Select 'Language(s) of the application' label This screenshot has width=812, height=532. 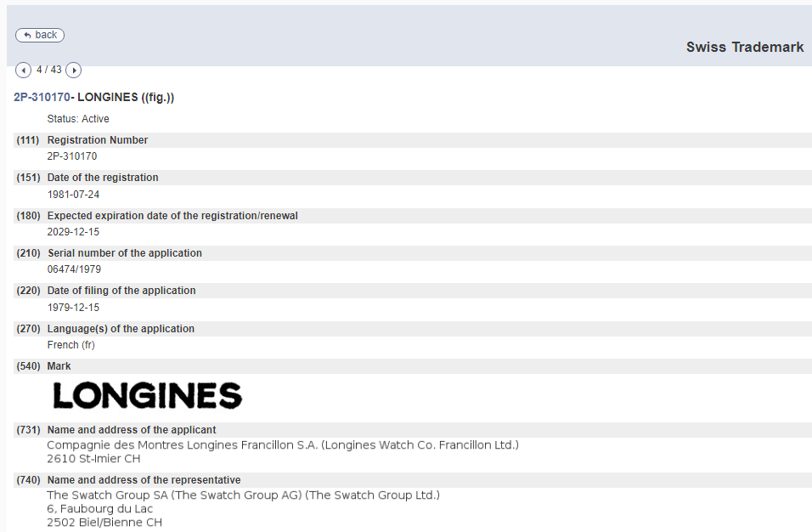121,328
